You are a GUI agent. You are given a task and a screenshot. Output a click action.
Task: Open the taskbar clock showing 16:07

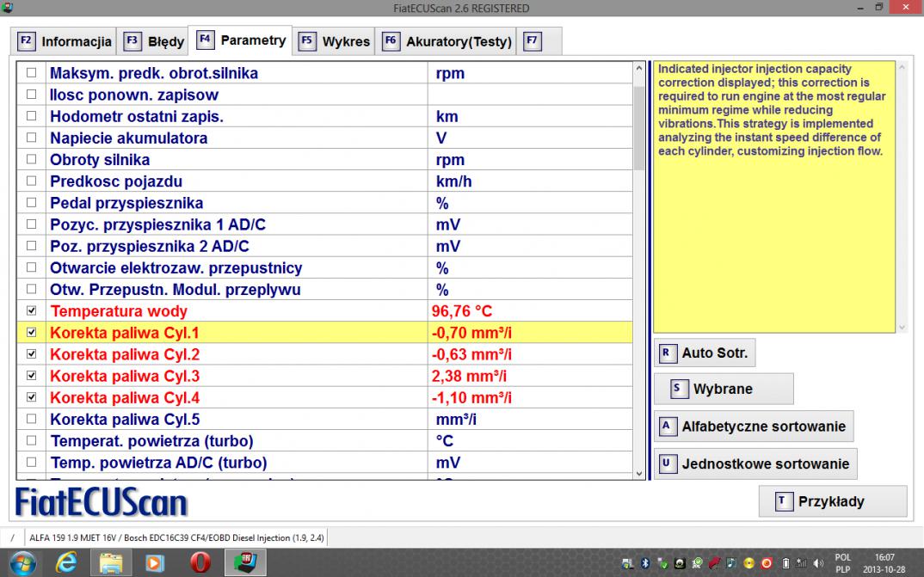(x=884, y=563)
